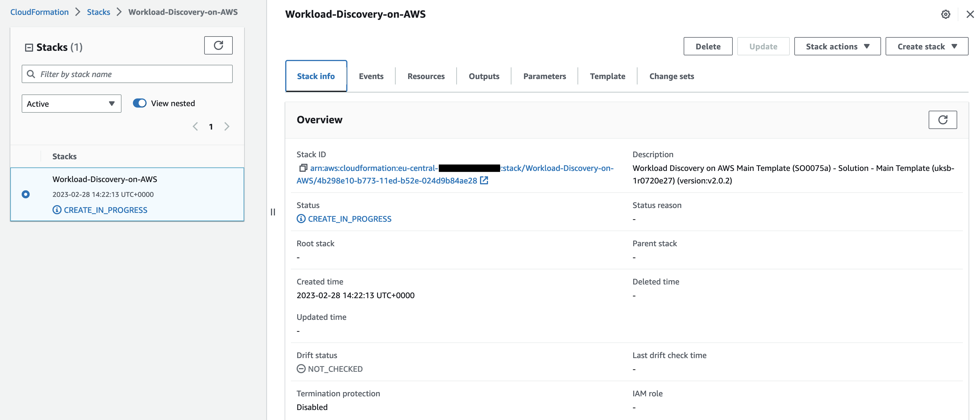
Task: Click the filter by stack name field
Action: pyautogui.click(x=127, y=74)
